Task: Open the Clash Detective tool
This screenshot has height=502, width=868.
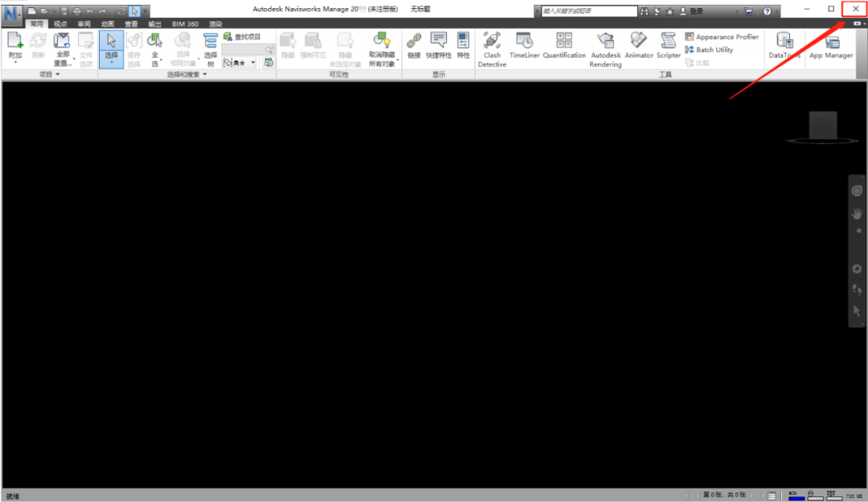Action: [492, 49]
